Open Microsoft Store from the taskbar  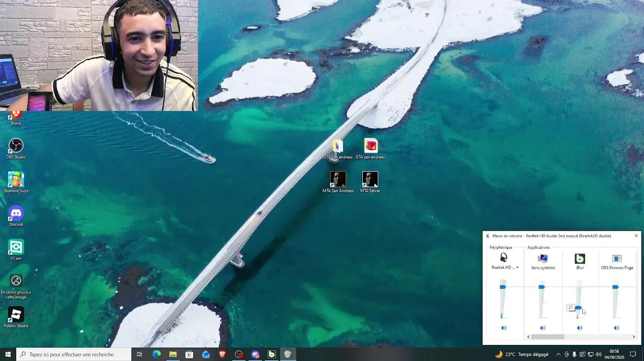[x=189, y=354]
